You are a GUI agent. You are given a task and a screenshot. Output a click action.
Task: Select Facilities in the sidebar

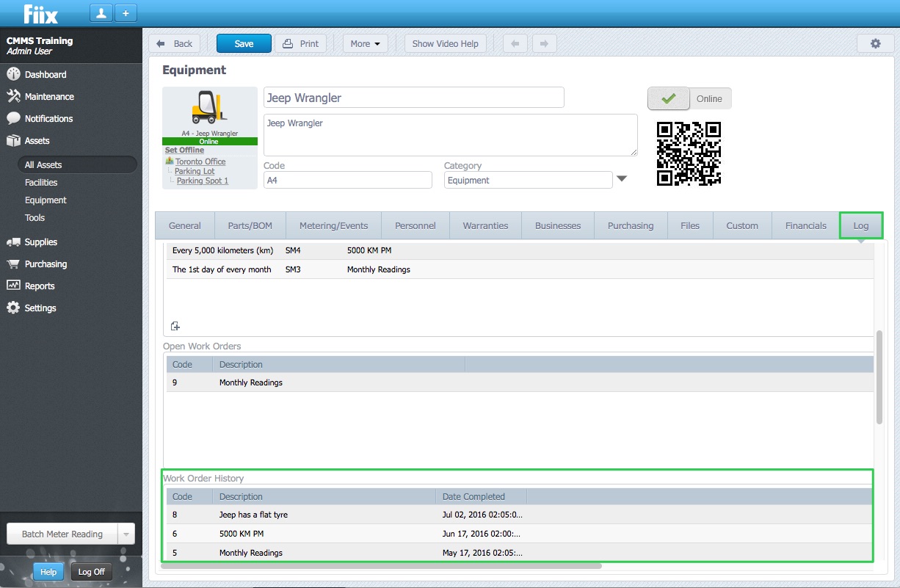click(x=41, y=183)
